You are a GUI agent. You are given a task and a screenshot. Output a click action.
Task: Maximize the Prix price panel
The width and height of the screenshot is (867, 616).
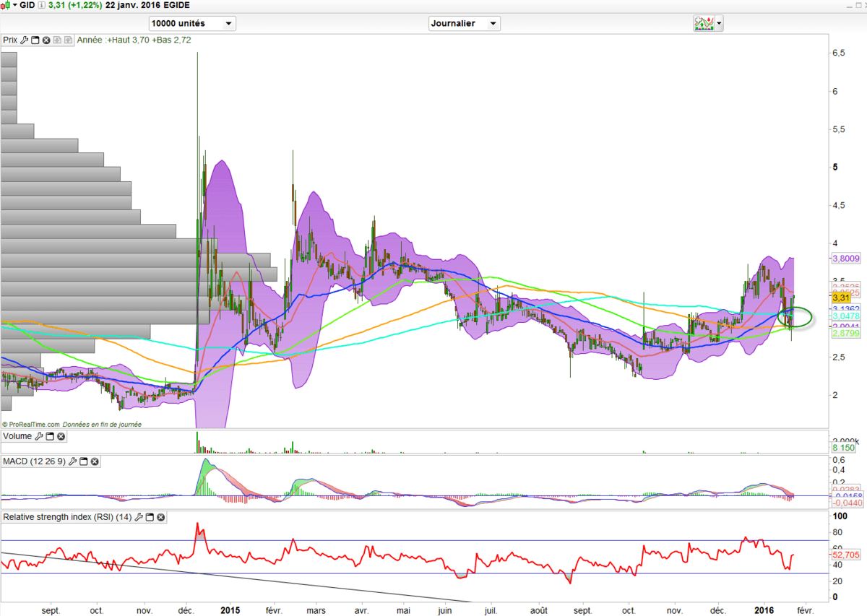coord(35,40)
